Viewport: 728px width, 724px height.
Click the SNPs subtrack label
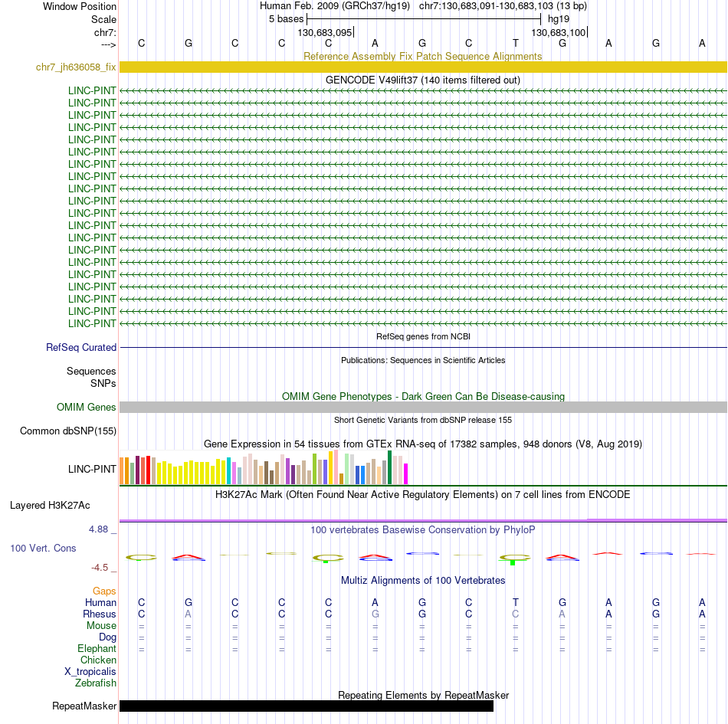pyautogui.click(x=103, y=383)
